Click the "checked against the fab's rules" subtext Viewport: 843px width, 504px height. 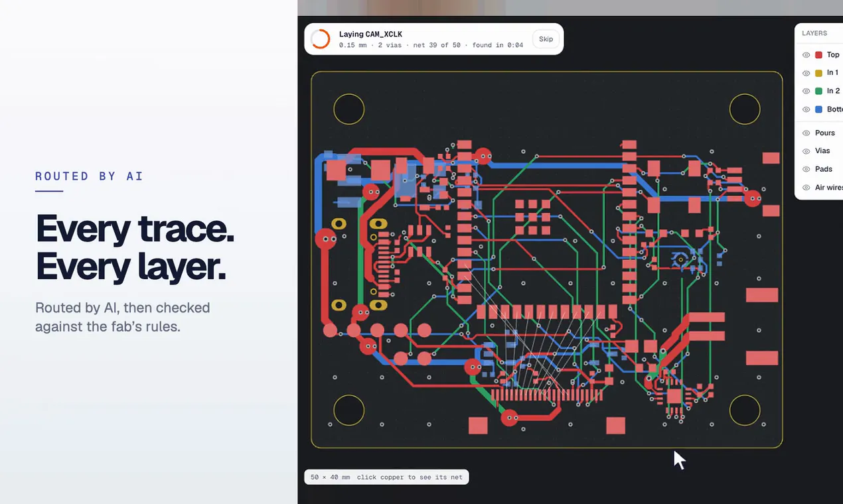122,317
